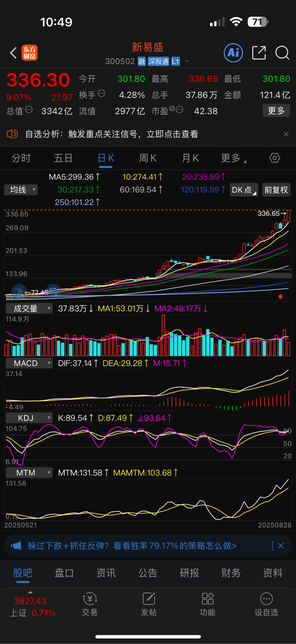Open the 功能 functions icon
Viewport: 296px width, 644px height.
(x=207, y=604)
